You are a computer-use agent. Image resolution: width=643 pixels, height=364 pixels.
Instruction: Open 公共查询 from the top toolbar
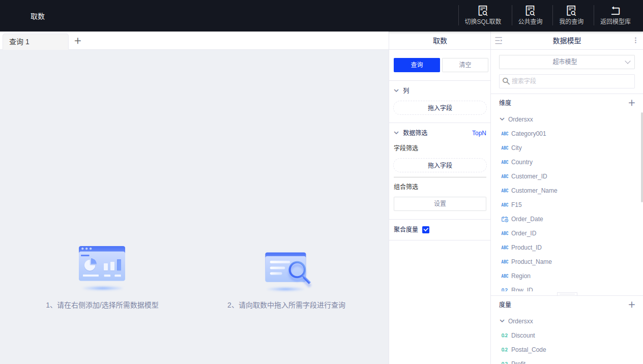(530, 11)
